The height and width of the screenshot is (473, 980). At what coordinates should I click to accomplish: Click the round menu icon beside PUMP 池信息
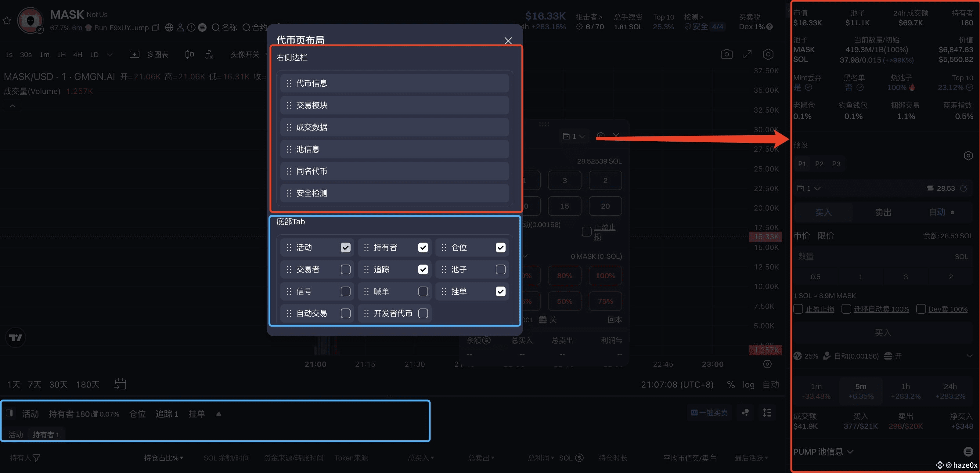[968, 452]
